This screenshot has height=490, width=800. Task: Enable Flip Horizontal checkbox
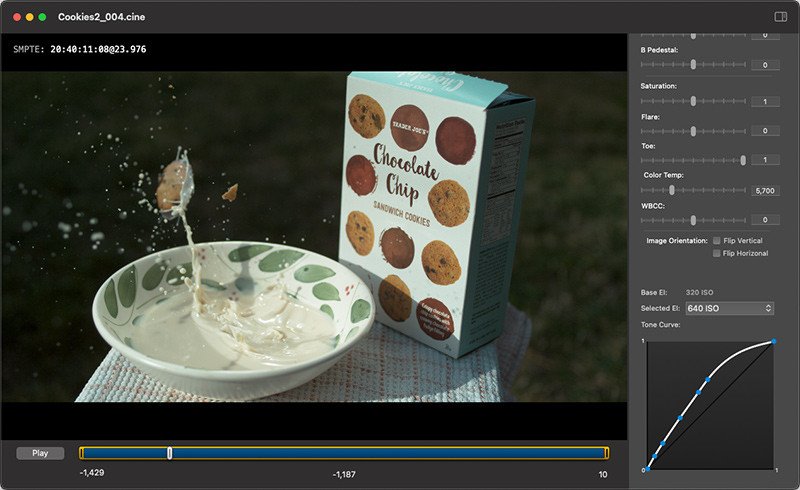click(x=717, y=253)
